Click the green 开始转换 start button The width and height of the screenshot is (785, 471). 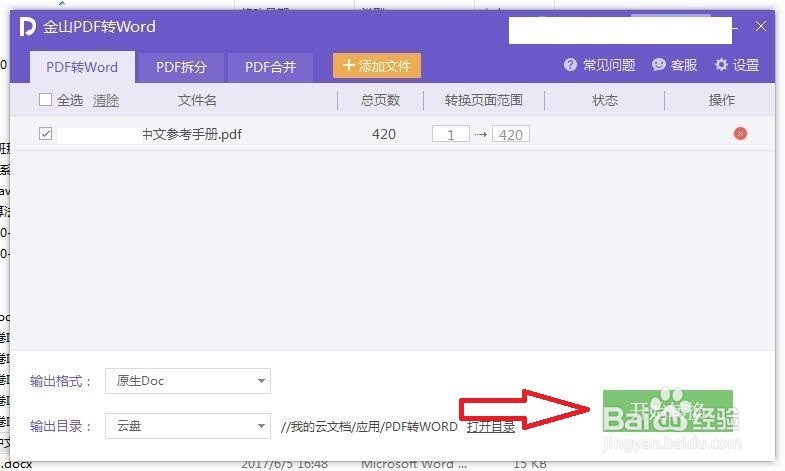click(667, 410)
